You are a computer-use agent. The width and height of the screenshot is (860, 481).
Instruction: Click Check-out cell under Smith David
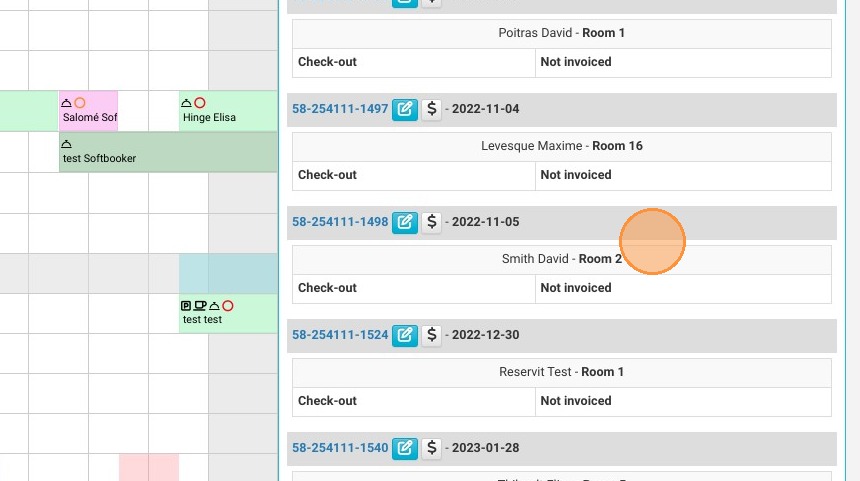coord(414,288)
